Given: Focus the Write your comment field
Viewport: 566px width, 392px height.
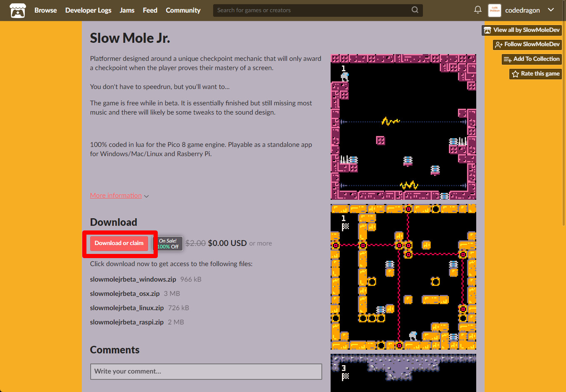Looking at the screenshot, I should pos(206,371).
